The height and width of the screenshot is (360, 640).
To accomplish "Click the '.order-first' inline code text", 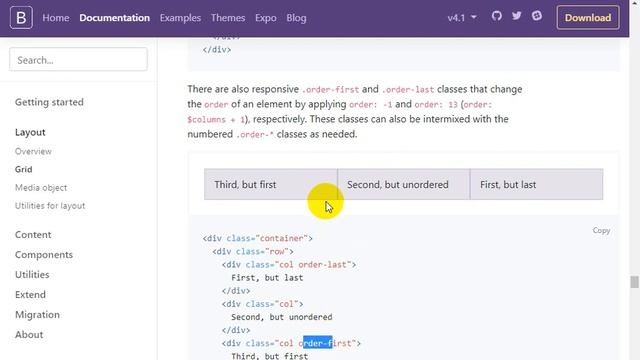I will click(330, 89).
